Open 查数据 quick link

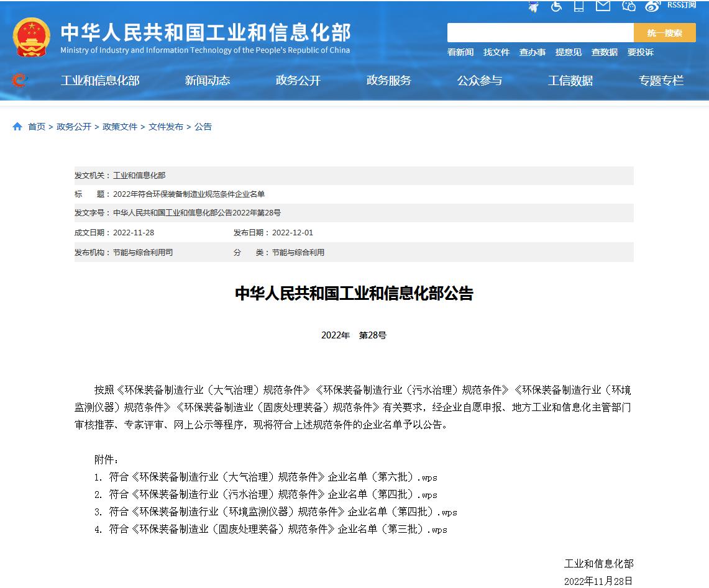(605, 52)
